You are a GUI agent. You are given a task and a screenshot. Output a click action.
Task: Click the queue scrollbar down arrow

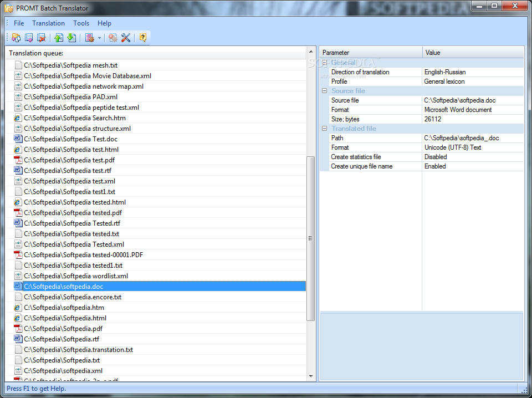coord(311,376)
